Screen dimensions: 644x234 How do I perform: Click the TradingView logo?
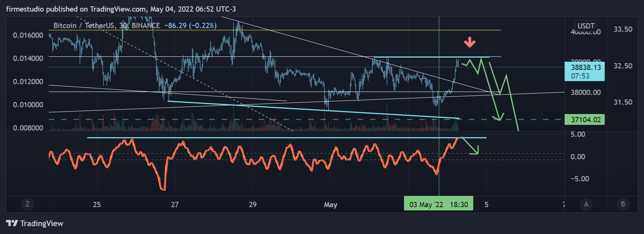coord(35,223)
